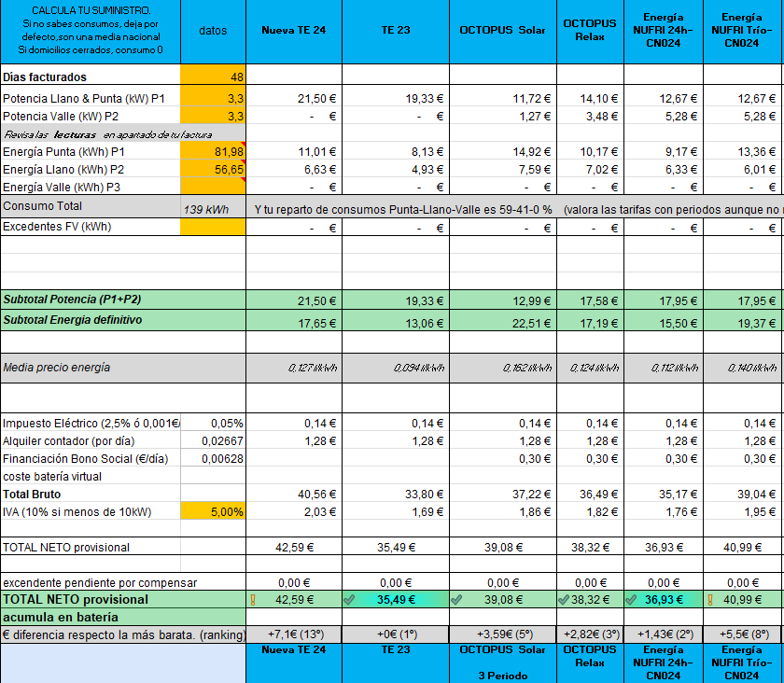Select the Potencia Valle P2 input value 3,3

(213, 115)
